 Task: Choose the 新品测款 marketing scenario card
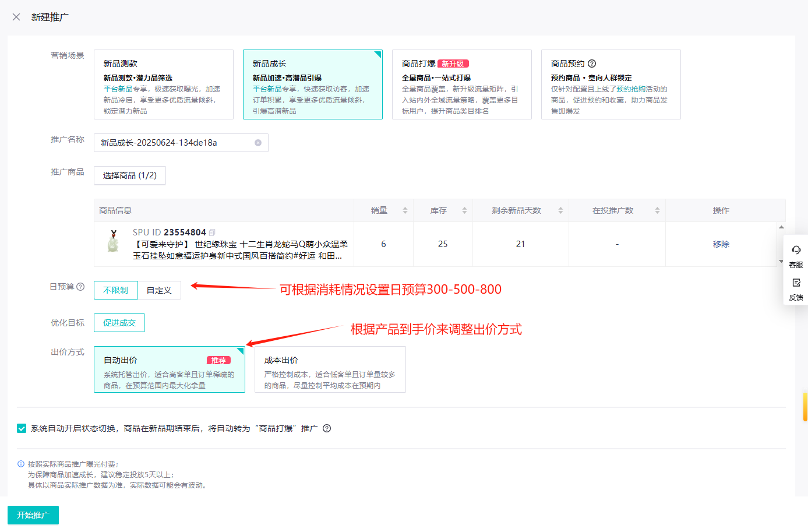pos(163,84)
